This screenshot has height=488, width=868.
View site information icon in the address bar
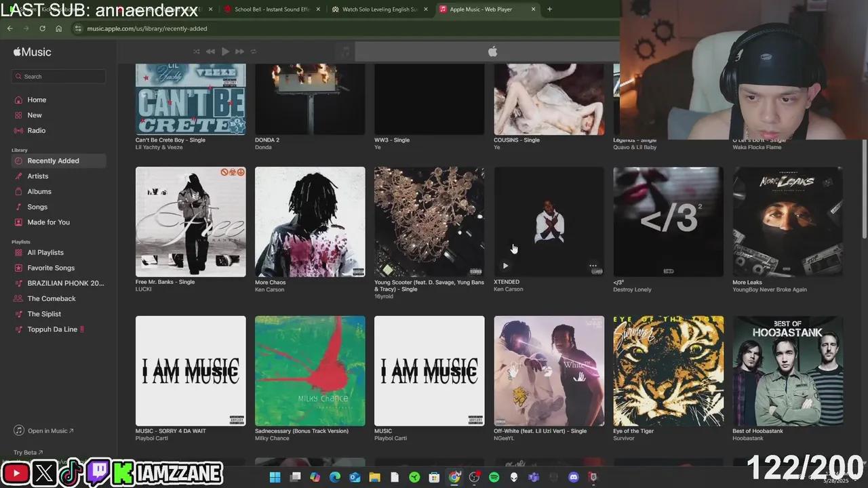point(78,28)
